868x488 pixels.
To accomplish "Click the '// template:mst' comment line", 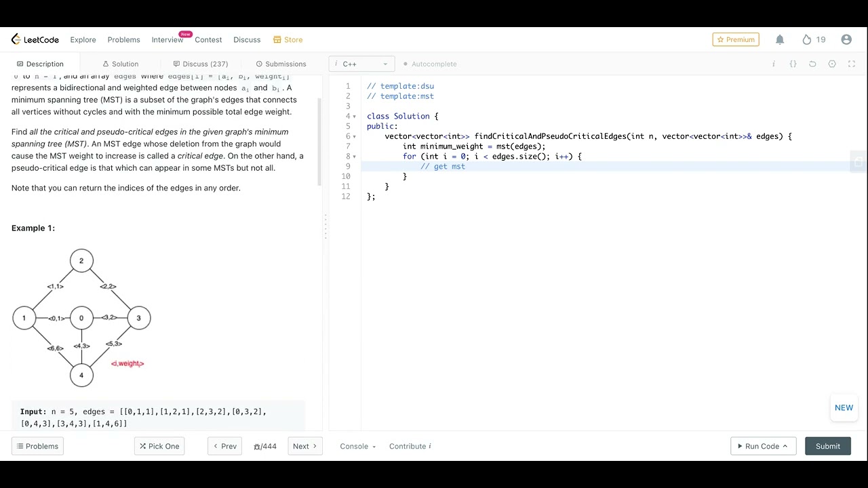I will 400,96.
